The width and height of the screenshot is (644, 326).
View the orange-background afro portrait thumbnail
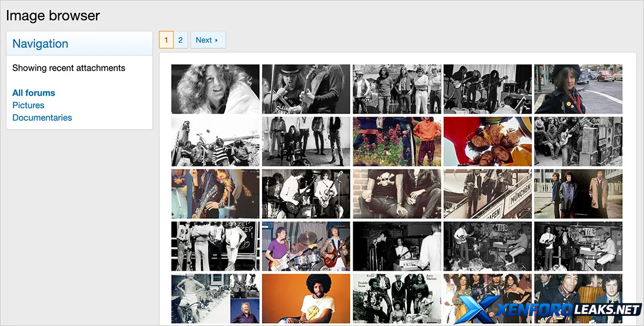click(x=306, y=298)
